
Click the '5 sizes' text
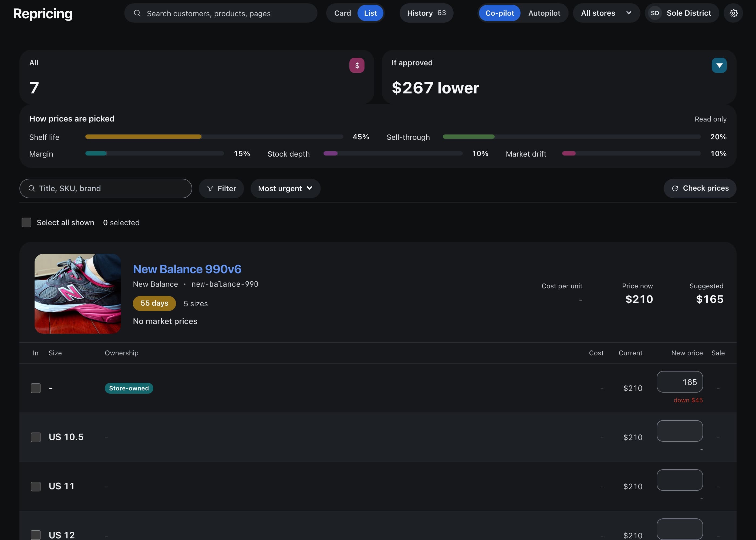click(196, 303)
